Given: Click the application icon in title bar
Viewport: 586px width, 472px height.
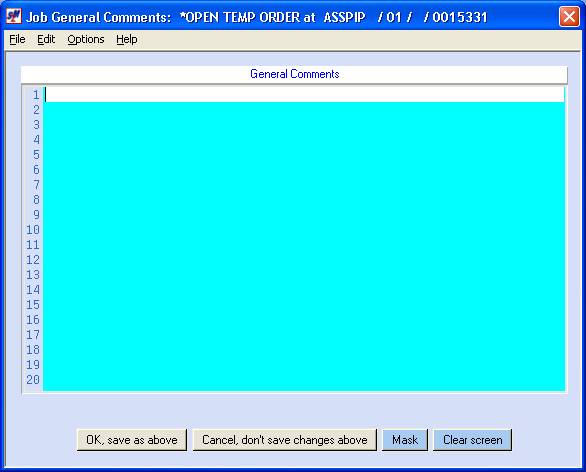Looking at the screenshot, I should coord(14,16).
